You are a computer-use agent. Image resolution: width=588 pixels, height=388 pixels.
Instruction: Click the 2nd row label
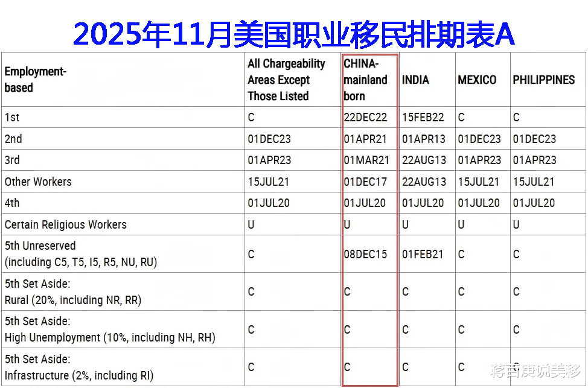tap(13, 139)
